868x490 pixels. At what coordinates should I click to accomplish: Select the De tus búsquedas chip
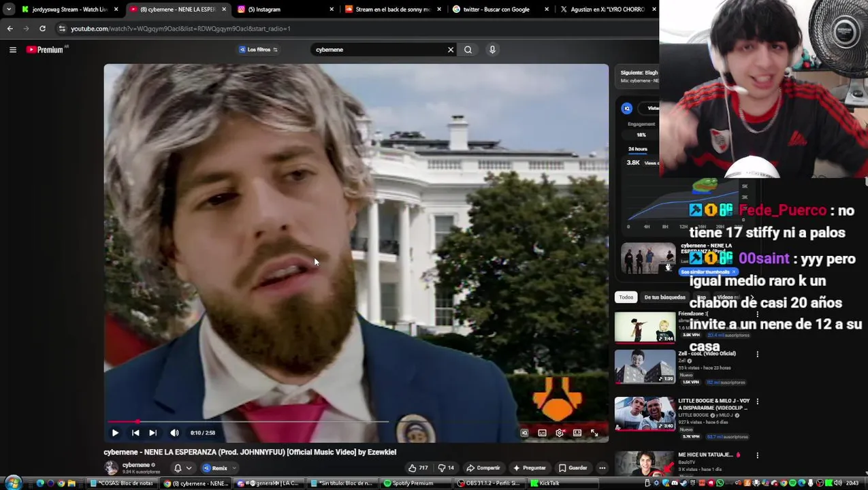point(664,297)
